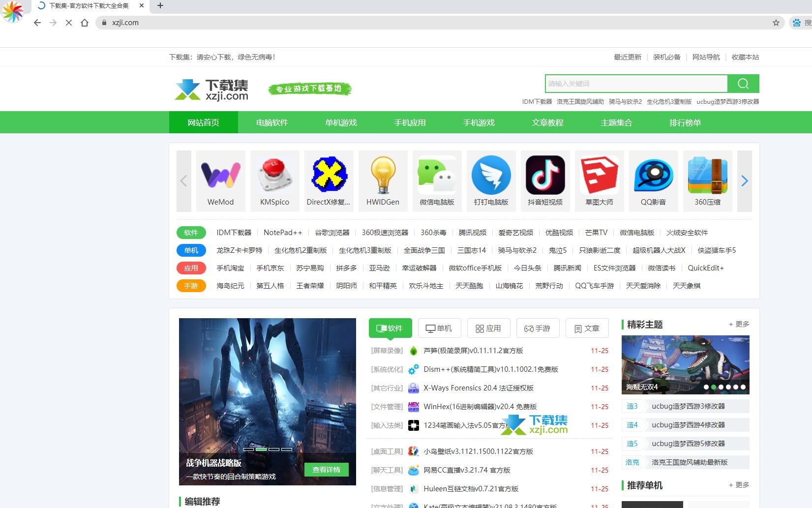Click the keyword search input field

(636, 84)
